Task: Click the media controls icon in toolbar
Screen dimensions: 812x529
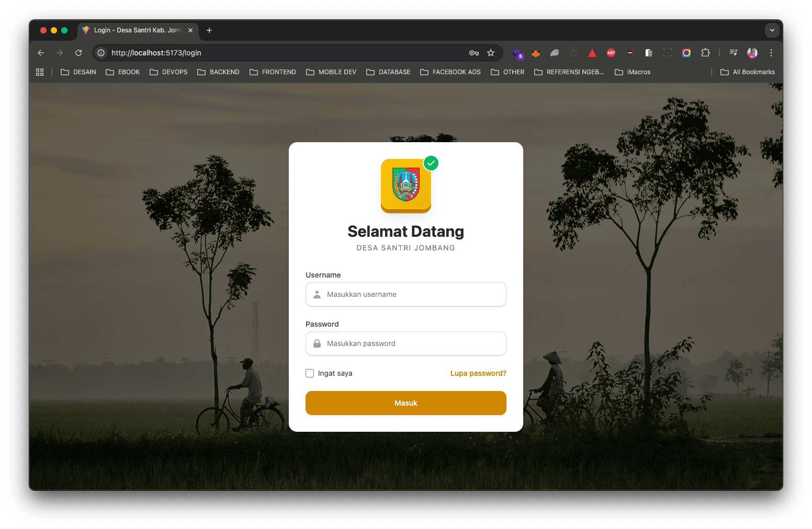Action: pyautogui.click(x=734, y=53)
